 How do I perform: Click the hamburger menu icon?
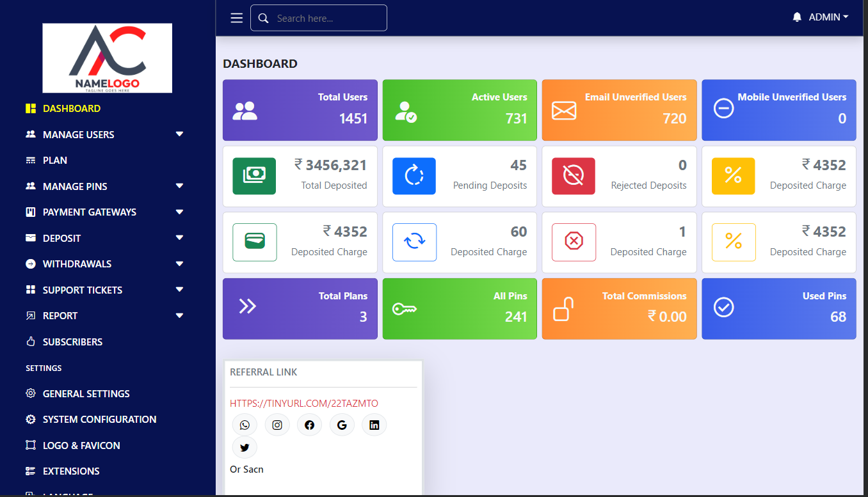coord(236,18)
